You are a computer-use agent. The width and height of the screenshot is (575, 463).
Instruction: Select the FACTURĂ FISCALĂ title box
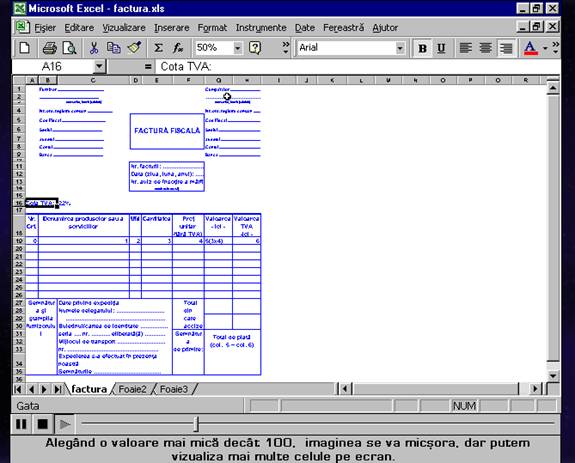(167, 131)
